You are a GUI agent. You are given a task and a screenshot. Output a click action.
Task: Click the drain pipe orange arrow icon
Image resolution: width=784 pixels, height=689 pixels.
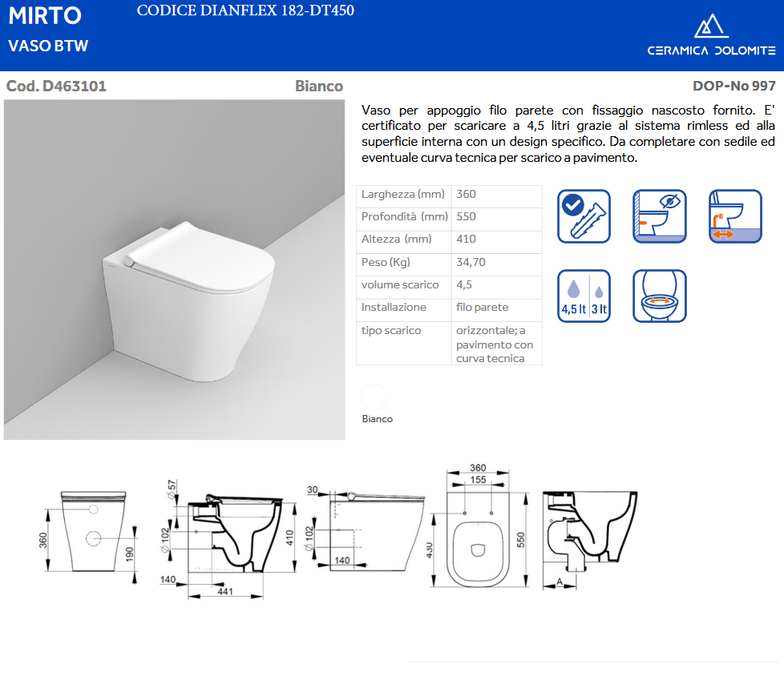pos(735,216)
